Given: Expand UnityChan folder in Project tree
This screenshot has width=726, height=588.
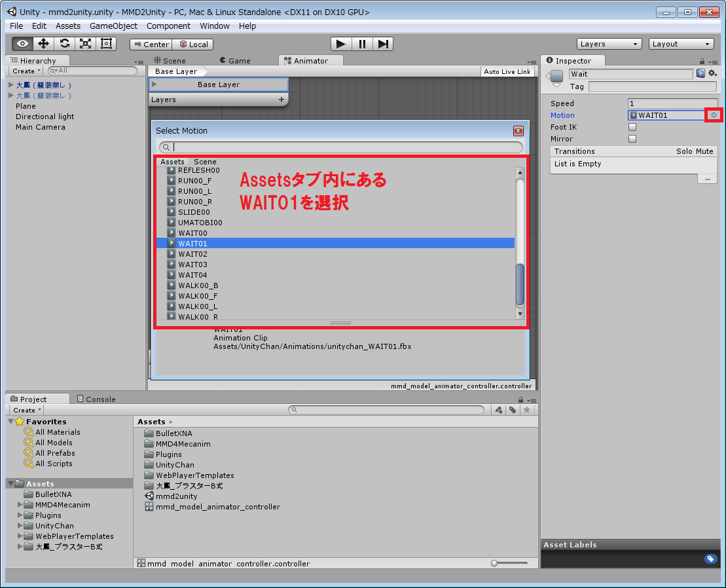Looking at the screenshot, I should (20, 526).
